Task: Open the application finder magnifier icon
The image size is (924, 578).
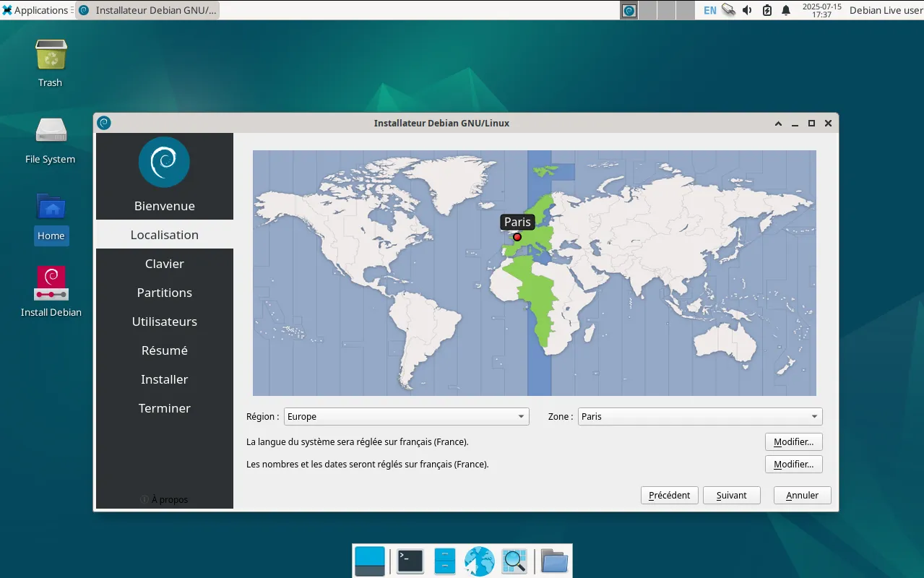Action: 514,561
